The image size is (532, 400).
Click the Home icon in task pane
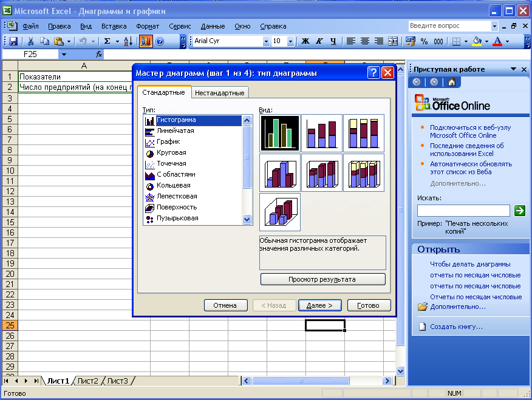451,82
